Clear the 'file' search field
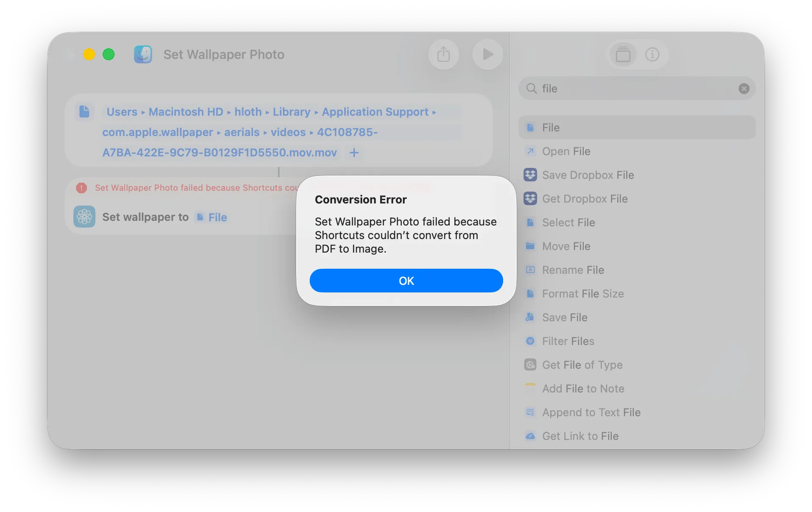The image size is (812, 512). coord(744,89)
